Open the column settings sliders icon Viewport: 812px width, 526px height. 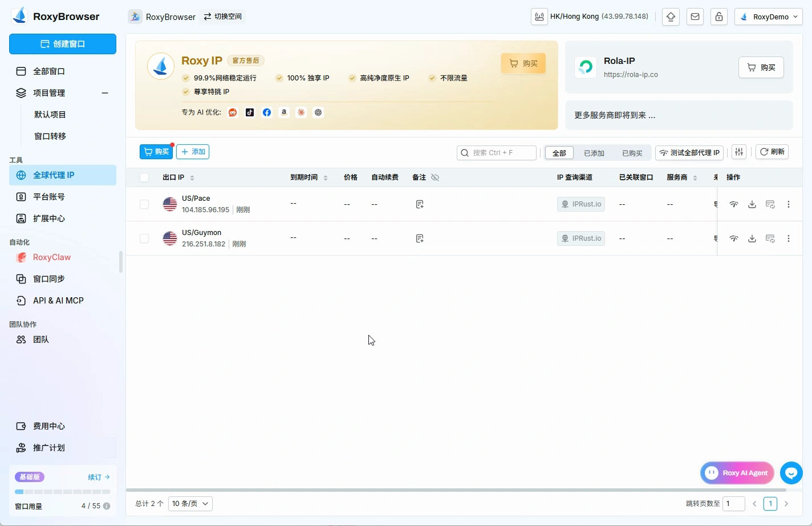pyautogui.click(x=739, y=152)
